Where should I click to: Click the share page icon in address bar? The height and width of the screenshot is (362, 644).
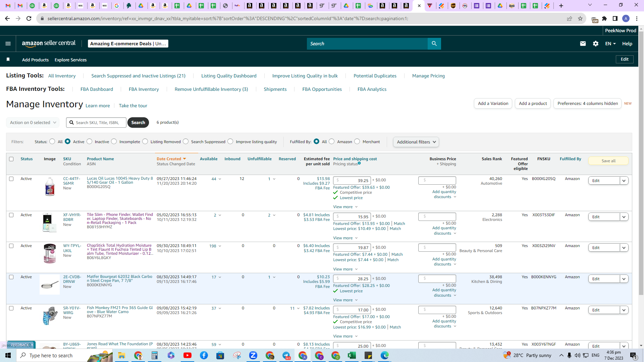[570, 18]
